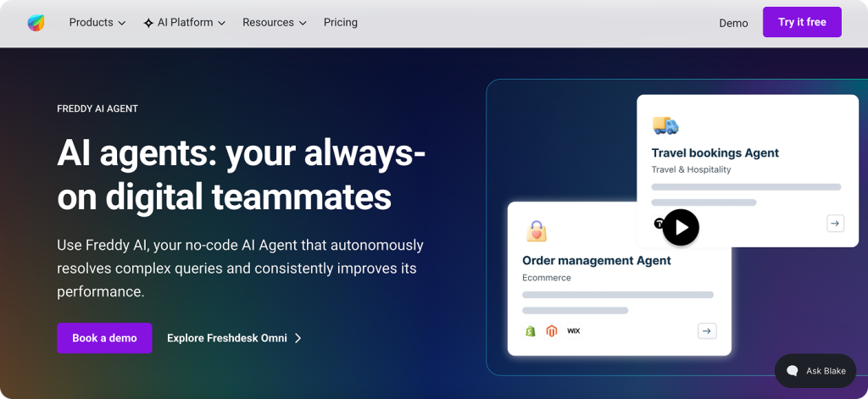Image resolution: width=868 pixels, height=399 pixels.
Task: Follow the Explore Freshdesk Omni link
Action: (x=234, y=338)
